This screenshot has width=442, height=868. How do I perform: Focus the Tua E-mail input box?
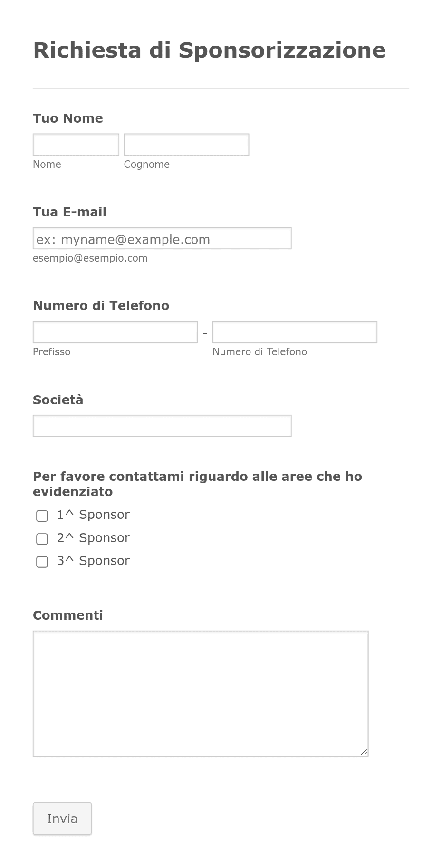point(162,238)
